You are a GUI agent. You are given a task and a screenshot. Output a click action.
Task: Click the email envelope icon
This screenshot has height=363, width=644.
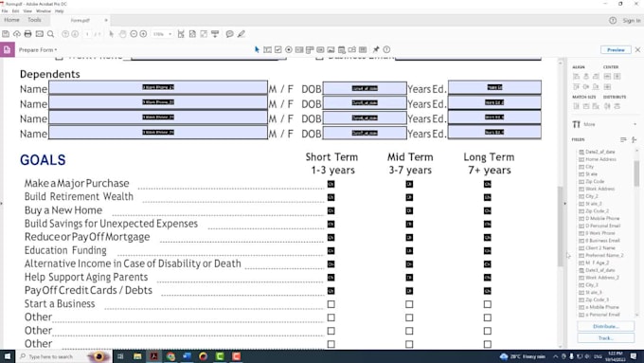(x=40, y=34)
